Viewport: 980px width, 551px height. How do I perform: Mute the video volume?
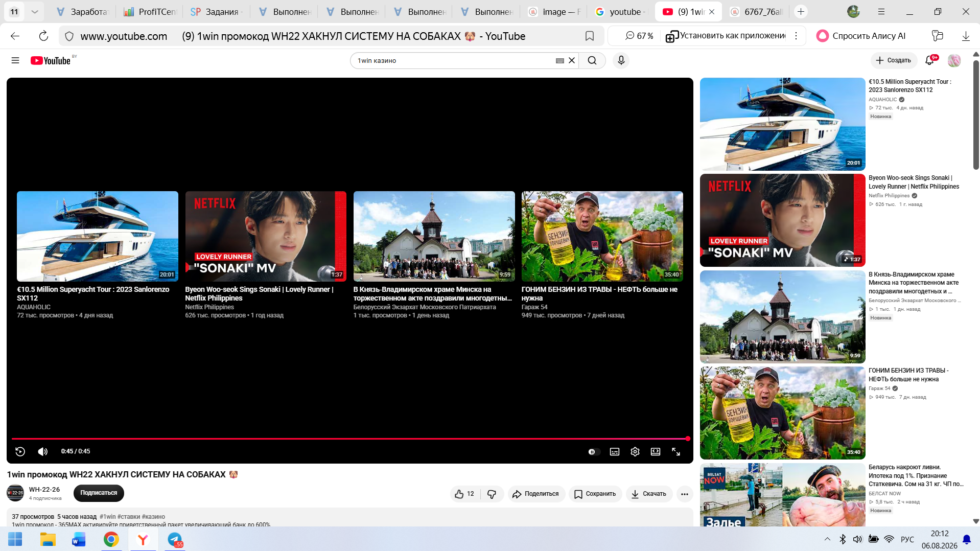pos(43,451)
